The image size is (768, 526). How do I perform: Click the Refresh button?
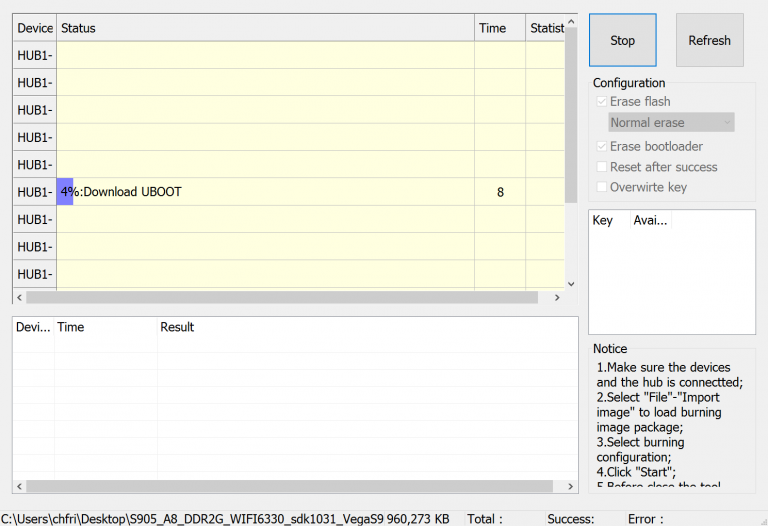pos(710,40)
